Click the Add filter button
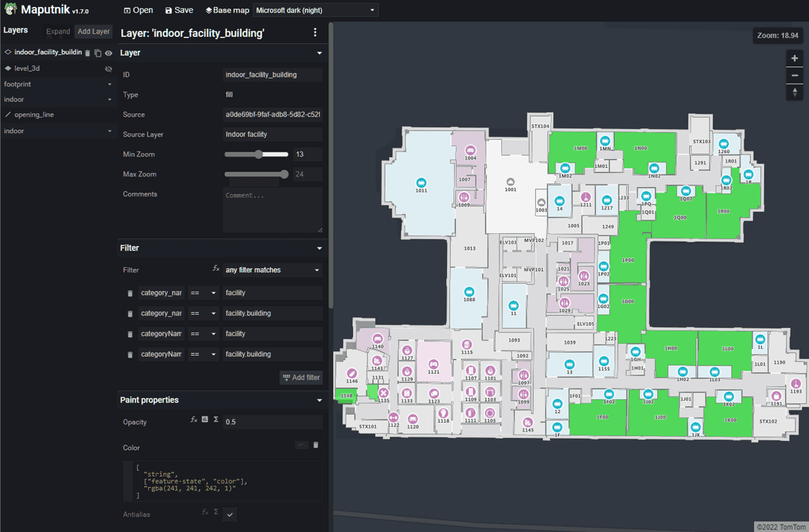Image resolution: width=809 pixels, height=532 pixels. click(301, 377)
